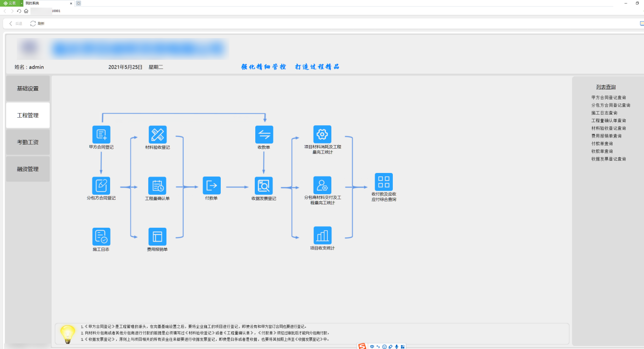Viewport: 644px width, 349px height.
Task: Click the Sogou input method S logo
Action: pos(362,346)
